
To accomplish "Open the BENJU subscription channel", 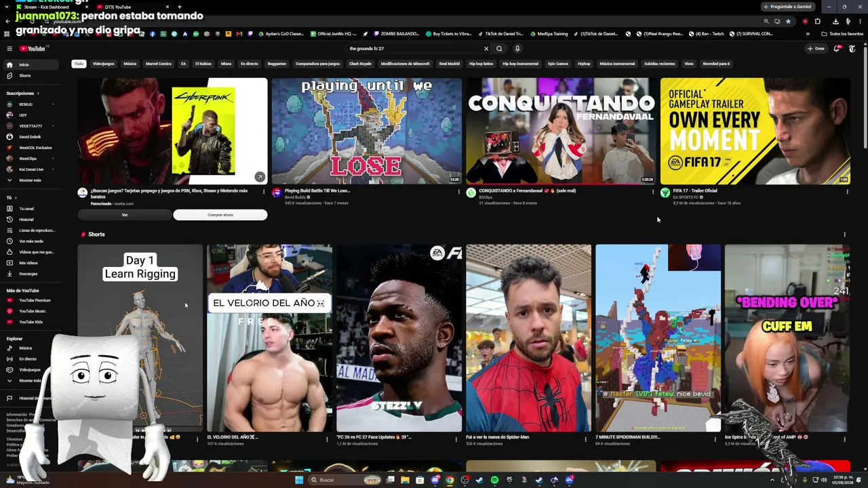I will tap(31, 104).
